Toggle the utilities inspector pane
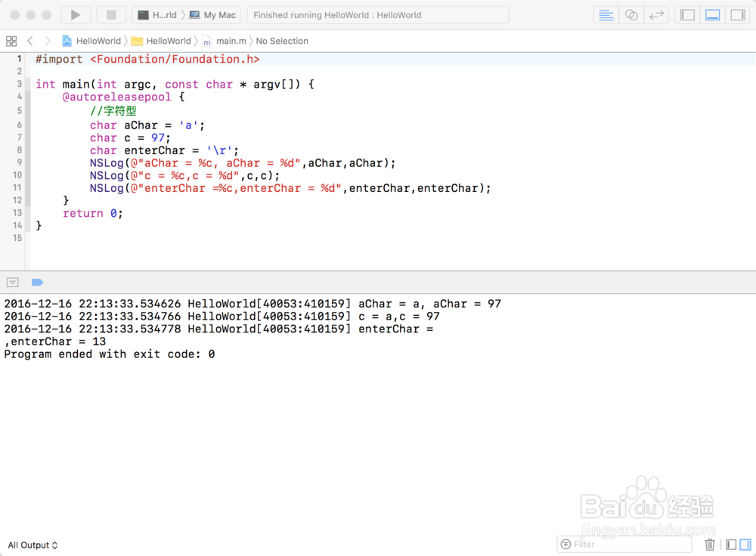This screenshot has height=556, width=756. point(738,15)
